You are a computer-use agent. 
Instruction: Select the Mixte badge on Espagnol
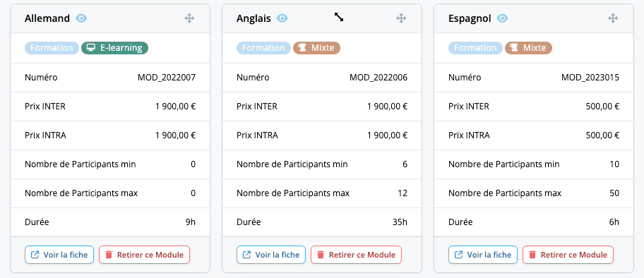pos(529,48)
